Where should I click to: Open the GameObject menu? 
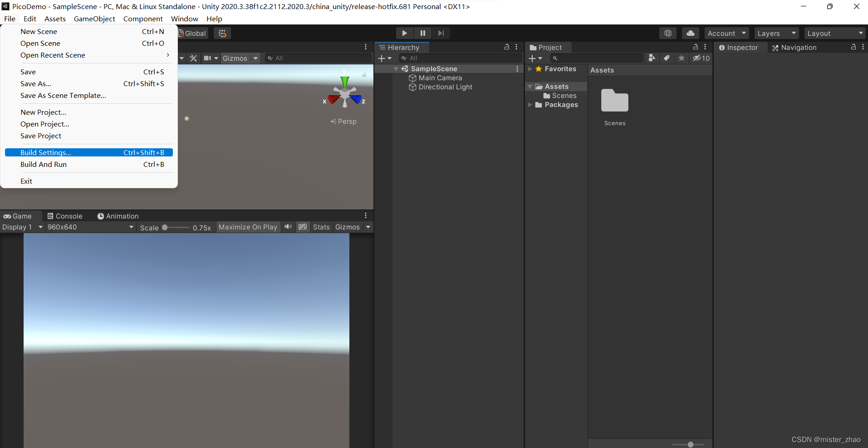tap(94, 19)
